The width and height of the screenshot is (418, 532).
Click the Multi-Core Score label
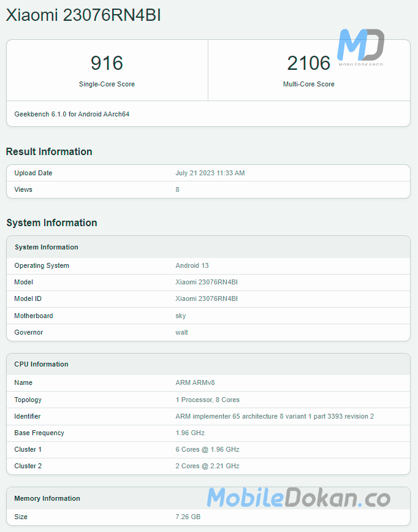pos(309,84)
